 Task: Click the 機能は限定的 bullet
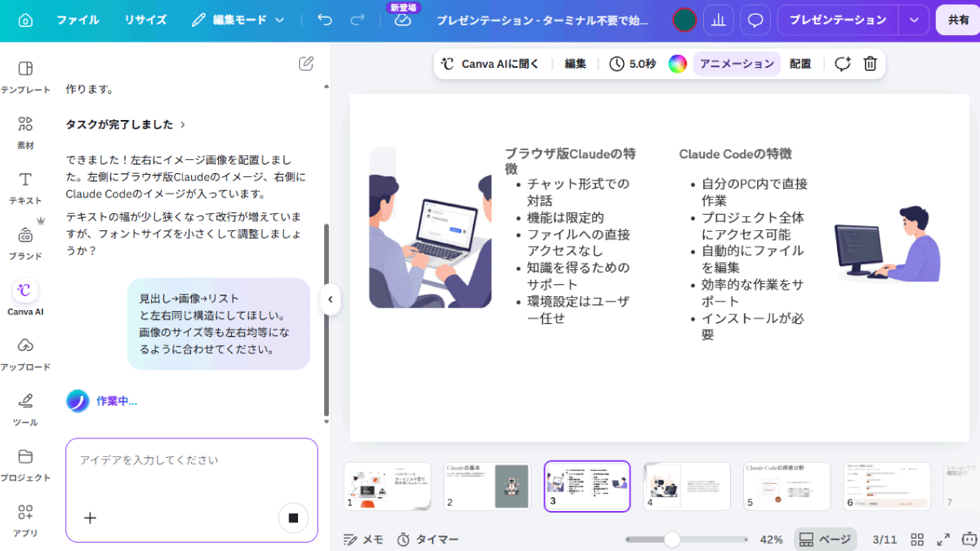[x=565, y=217]
